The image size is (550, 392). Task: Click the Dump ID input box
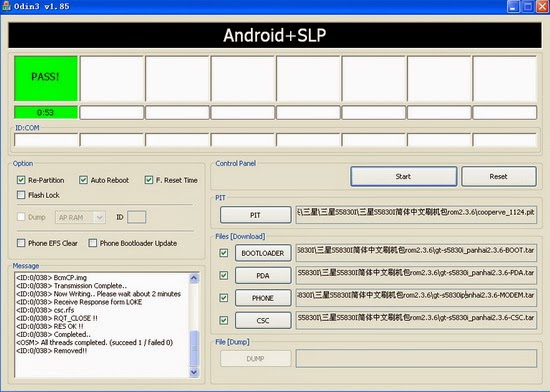[x=136, y=217]
